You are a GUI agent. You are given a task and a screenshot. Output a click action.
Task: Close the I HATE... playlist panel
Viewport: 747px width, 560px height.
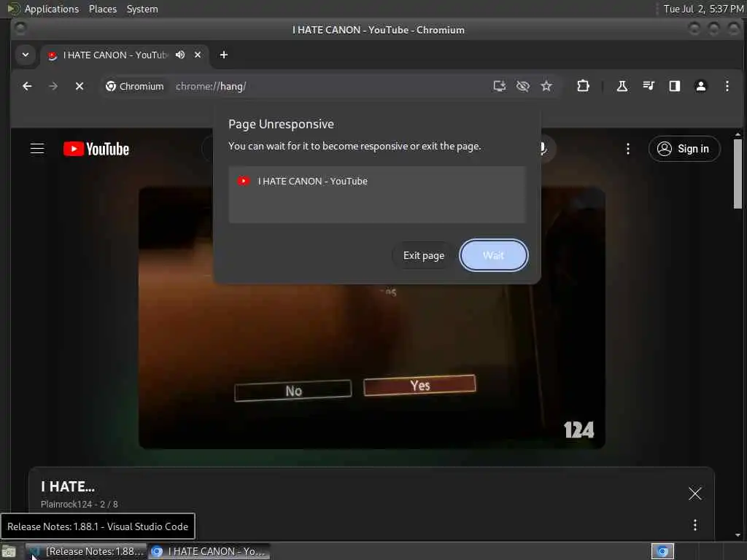[695, 494]
